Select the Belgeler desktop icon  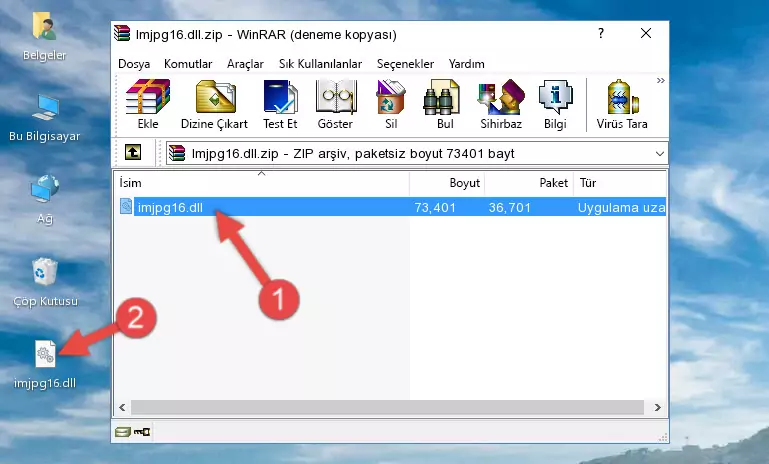click(44, 37)
